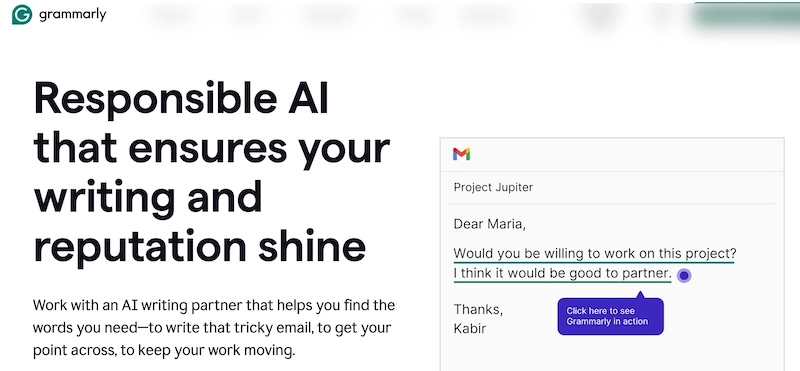Click the 'Dear Maria,' greeting line
The width and height of the screenshot is (800, 371).
489,224
